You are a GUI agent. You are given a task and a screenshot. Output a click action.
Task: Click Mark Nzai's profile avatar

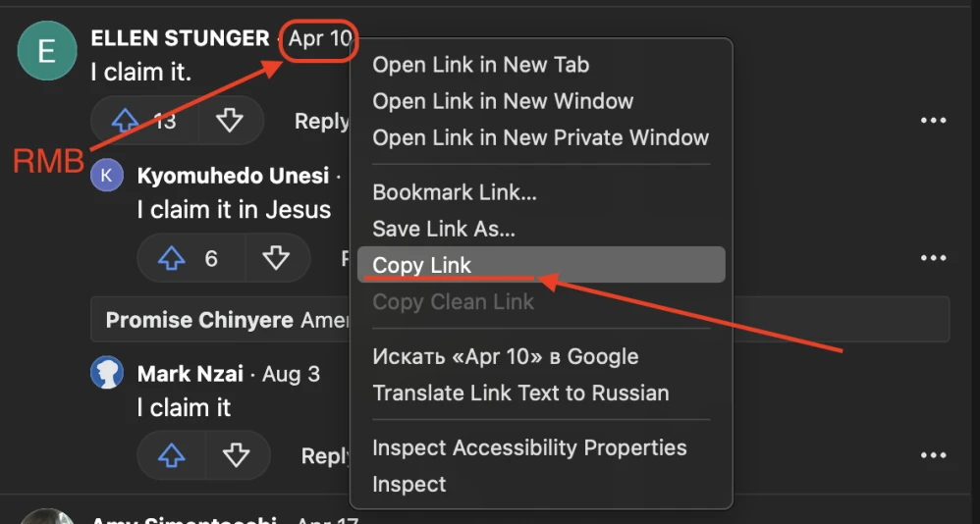pos(107,374)
